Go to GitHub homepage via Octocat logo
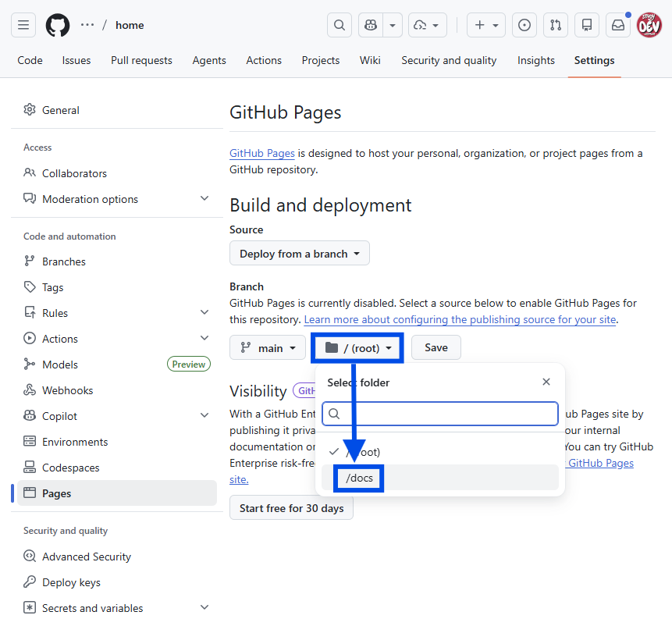672x626 pixels. 58,25
